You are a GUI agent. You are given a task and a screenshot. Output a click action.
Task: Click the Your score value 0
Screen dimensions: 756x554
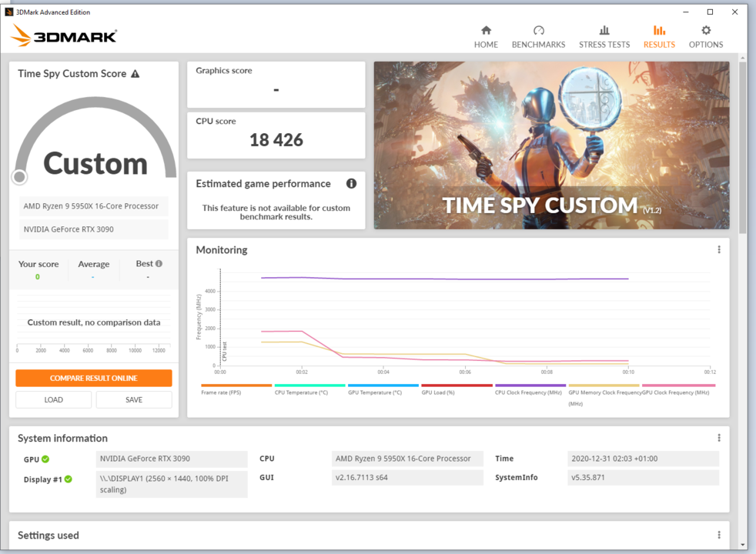tap(38, 276)
